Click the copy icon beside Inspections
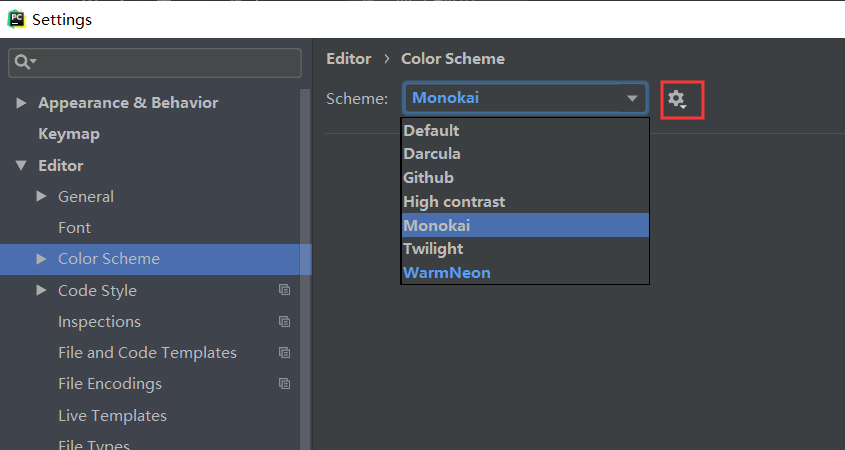 [x=285, y=322]
